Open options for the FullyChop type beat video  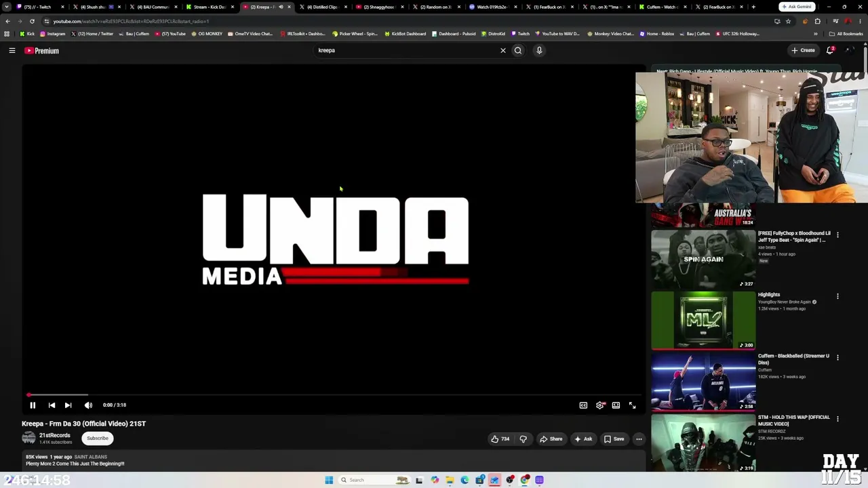(837, 235)
